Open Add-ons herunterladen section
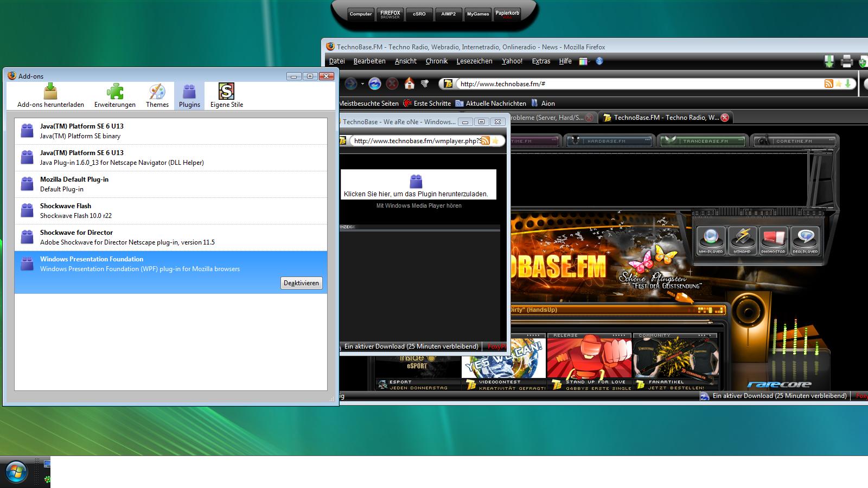Image resolution: width=868 pixels, height=488 pixels. (50, 95)
